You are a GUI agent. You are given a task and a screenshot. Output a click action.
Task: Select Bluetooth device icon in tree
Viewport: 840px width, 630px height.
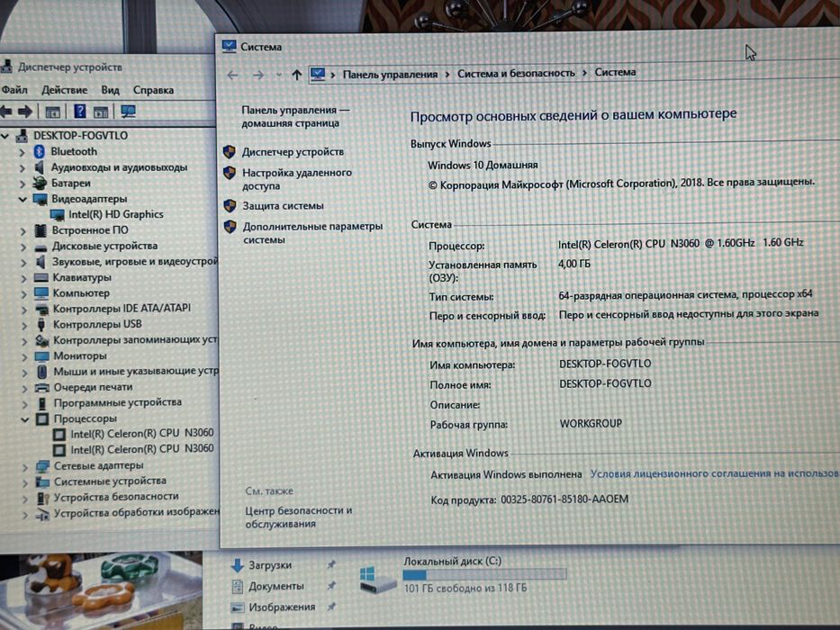(x=39, y=151)
